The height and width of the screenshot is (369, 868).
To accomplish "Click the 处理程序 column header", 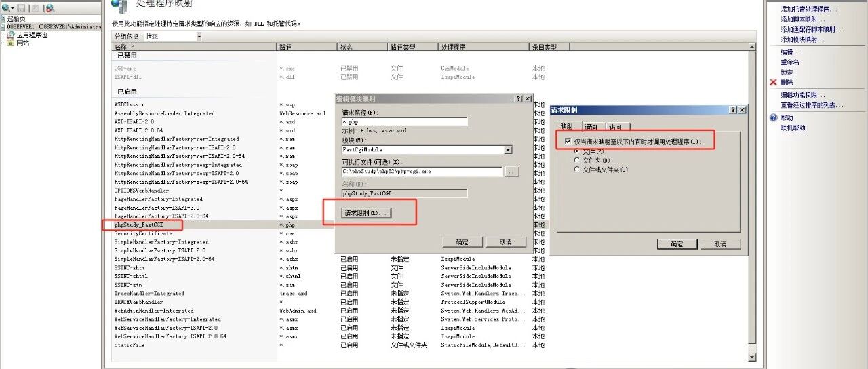I will [x=484, y=47].
